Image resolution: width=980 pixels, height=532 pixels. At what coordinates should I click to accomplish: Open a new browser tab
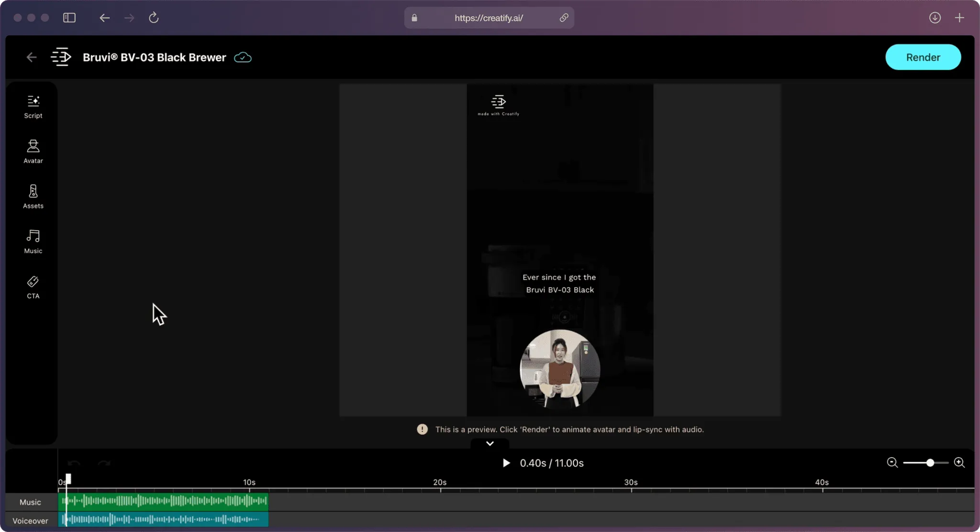click(x=959, y=18)
